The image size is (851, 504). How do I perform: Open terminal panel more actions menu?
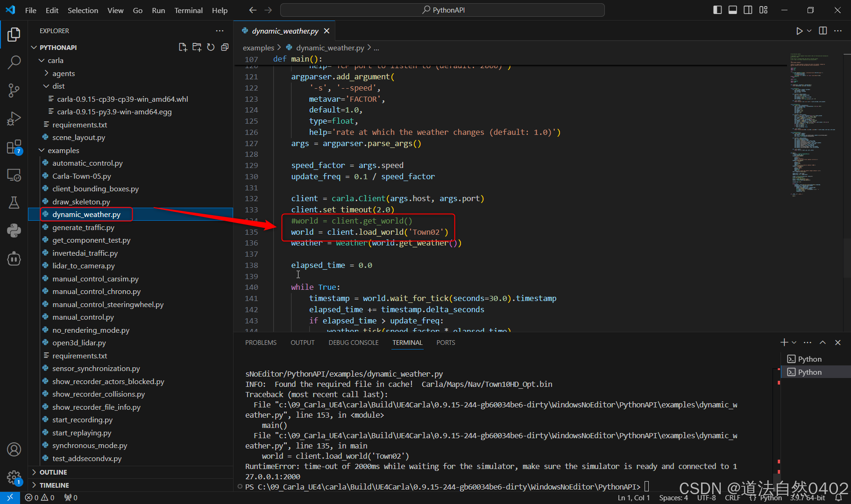[x=808, y=343]
